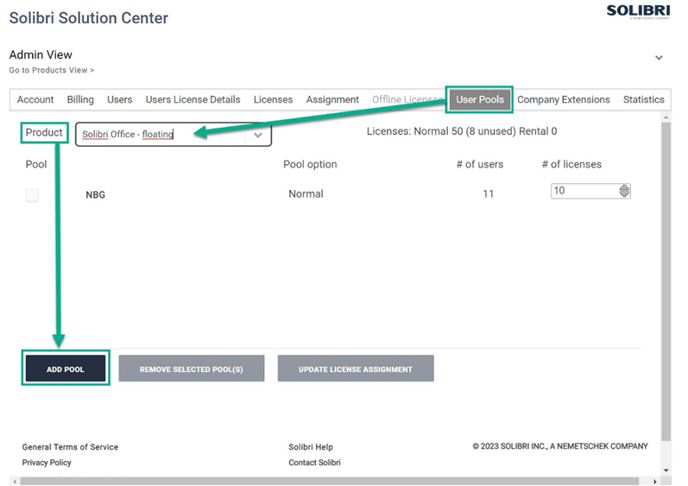This screenshot has width=688, height=486.
Task: Open the Go to Products View link
Action: click(x=51, y=70)
